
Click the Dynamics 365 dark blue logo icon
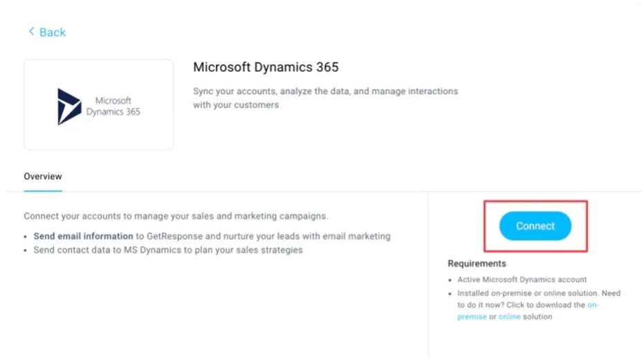(68, 106)
